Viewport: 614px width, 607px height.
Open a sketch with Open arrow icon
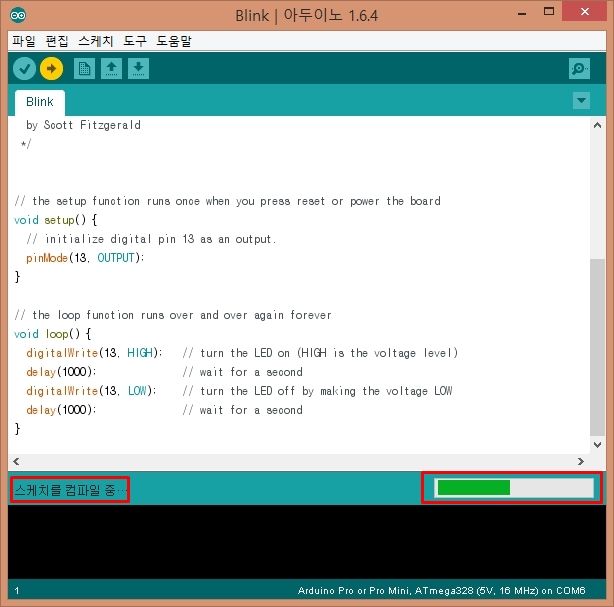tap(111, 69)
